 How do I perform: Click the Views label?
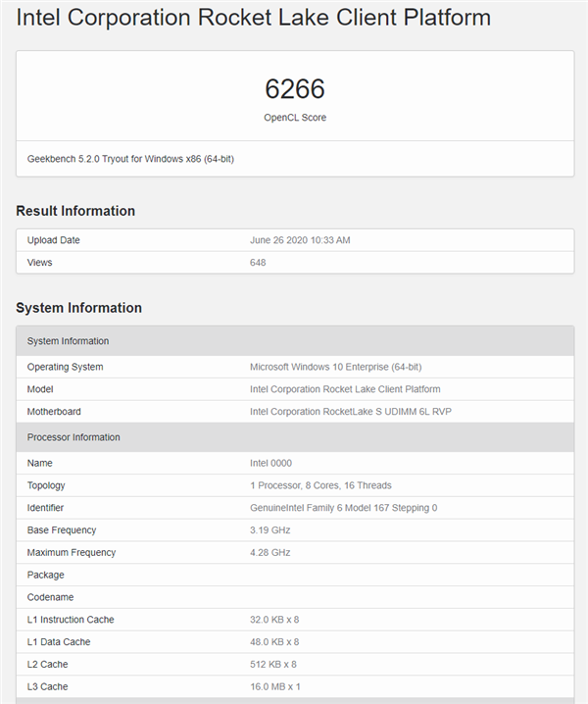[x=39, y=263]
